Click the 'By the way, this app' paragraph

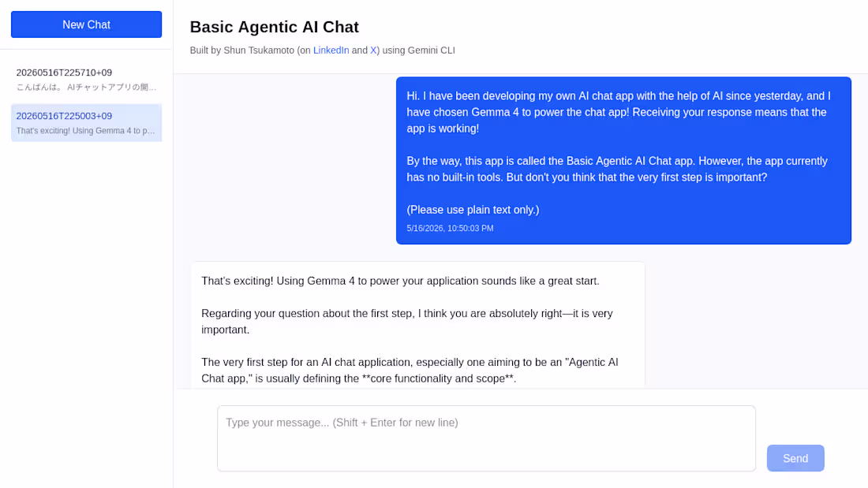tap(617, 169)
